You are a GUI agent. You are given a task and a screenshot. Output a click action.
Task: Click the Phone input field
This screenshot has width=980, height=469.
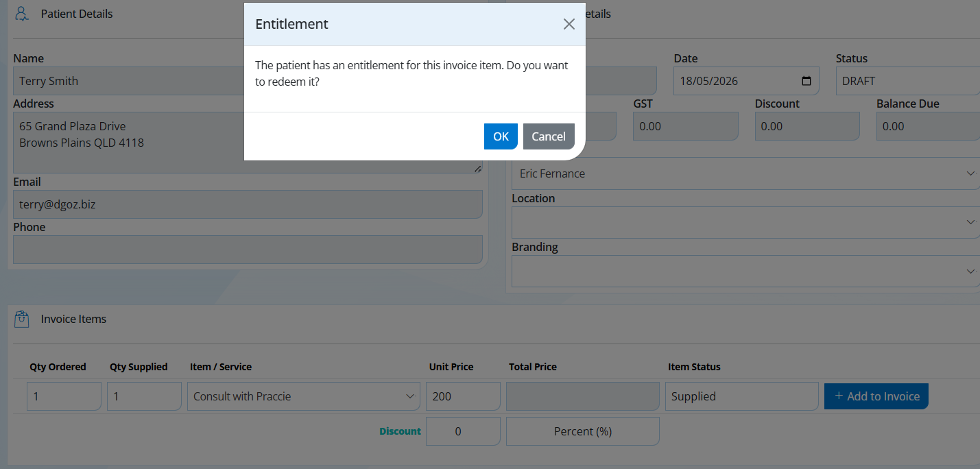[x=248, y=250]
